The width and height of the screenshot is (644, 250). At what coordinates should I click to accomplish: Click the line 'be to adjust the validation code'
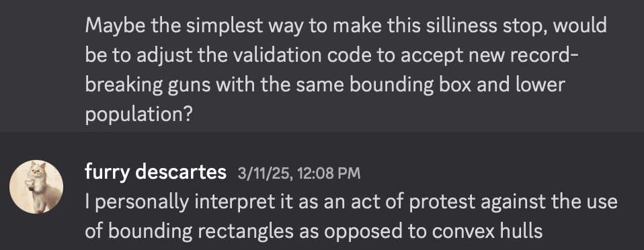click(332, 55)
